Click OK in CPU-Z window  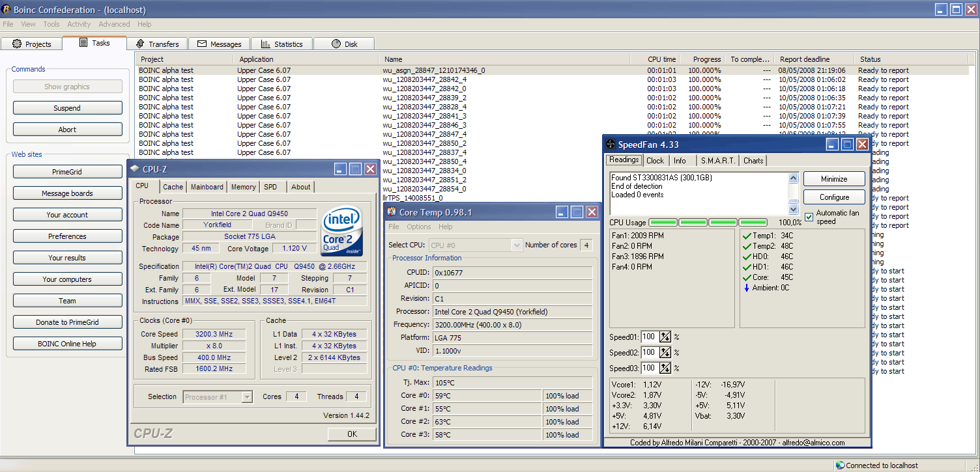(352, 434)
